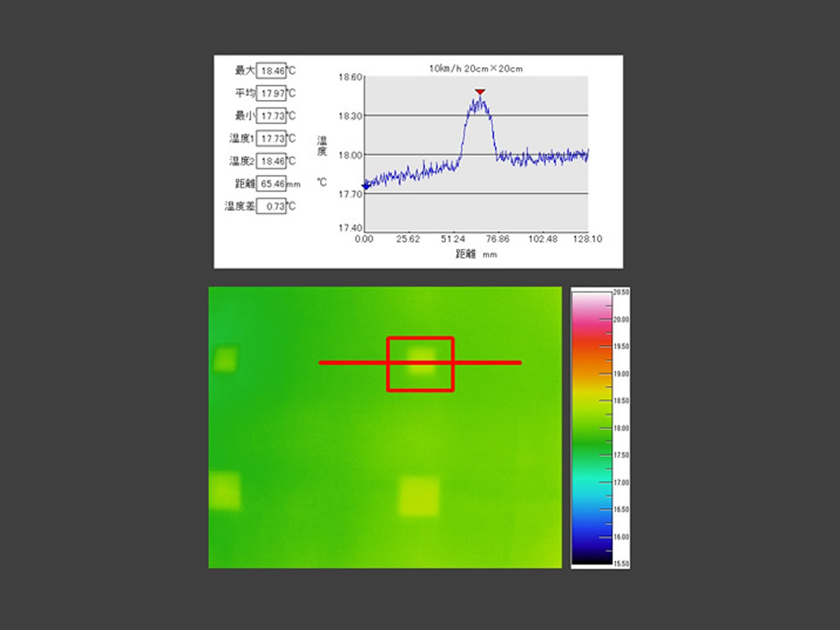The image size is (840, 630).
Task: Click the graph title 10km/h 20cm×20cm
Action: (475, 68)
